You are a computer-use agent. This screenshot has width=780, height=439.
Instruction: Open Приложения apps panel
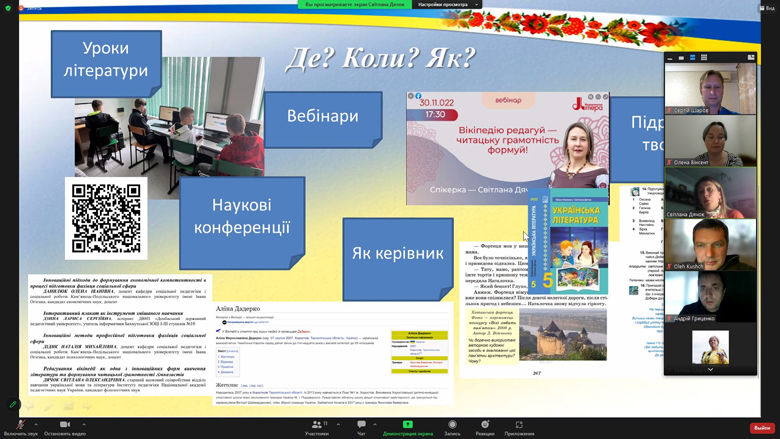tap(519, 427)
